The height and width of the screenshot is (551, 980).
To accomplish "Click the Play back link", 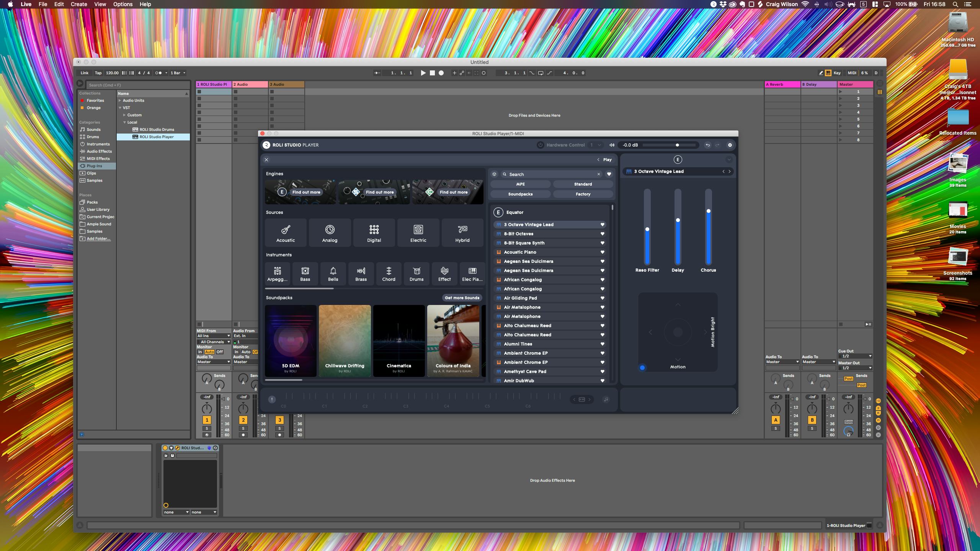I will click(x=604, y=160).
